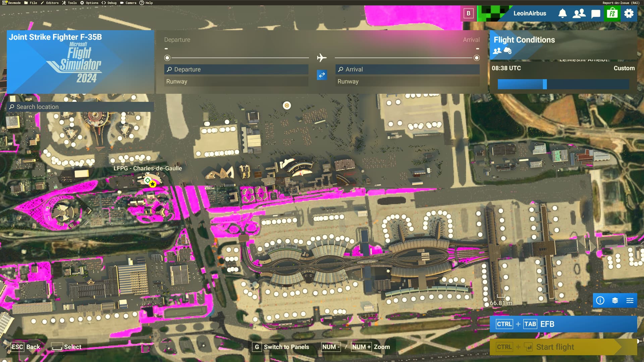Click the Search location field
The image size is (644, 362).
coord(80,107)
